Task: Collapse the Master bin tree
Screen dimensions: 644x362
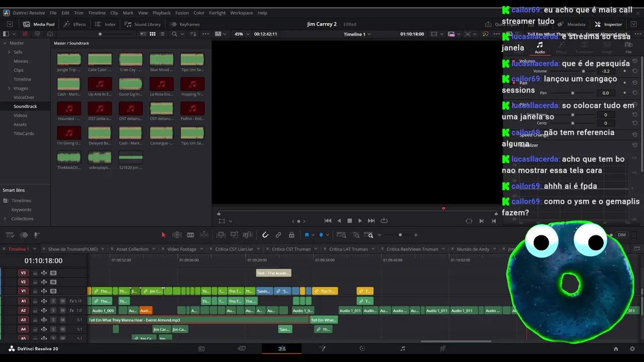Action: (x=5, y=43)
